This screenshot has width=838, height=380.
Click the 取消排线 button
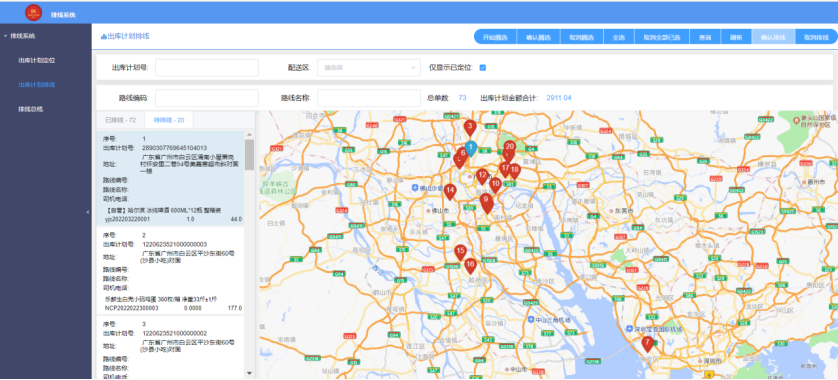click(x=817, y=37)
